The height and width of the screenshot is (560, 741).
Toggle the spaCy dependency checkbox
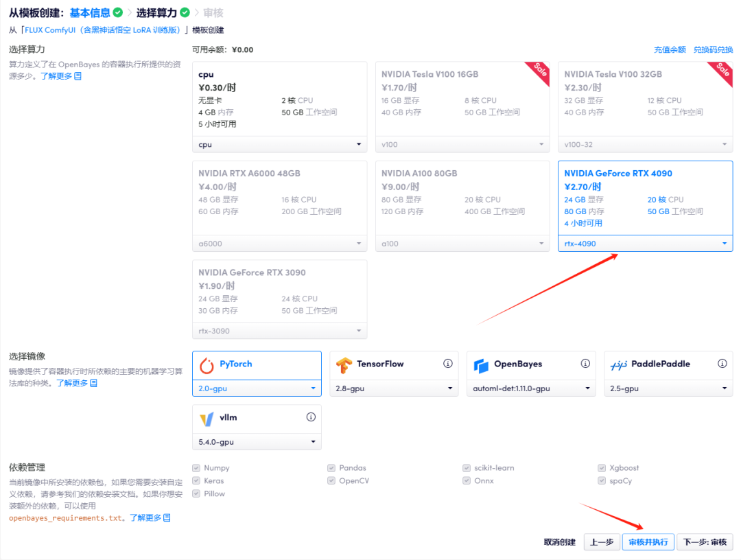pos(602,480)
